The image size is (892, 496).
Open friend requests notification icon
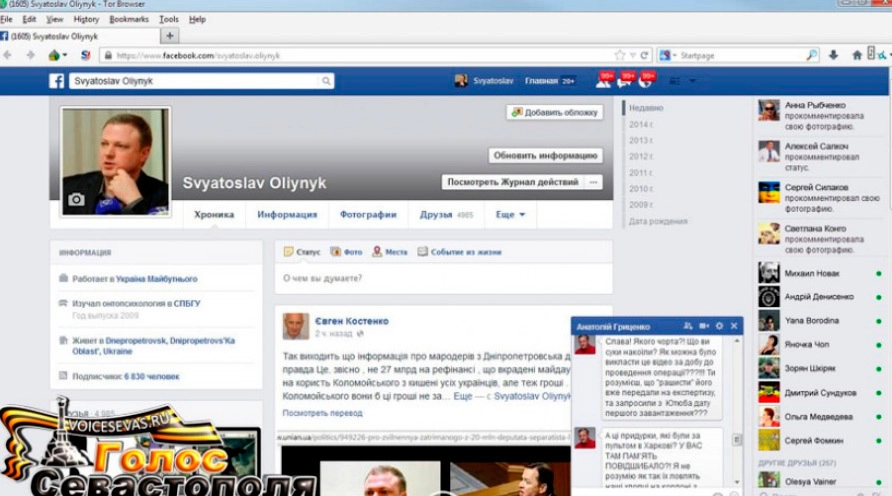603,81
